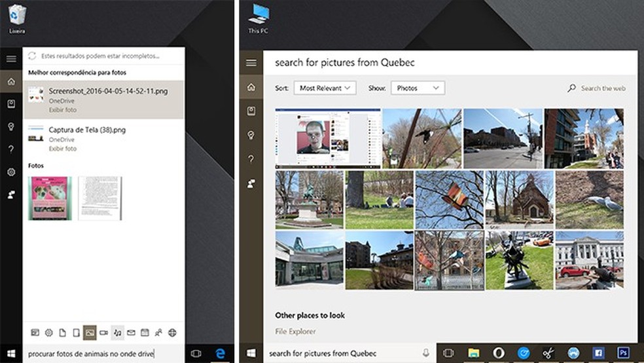This screenshot has height=363, width=644.
Task: Open the Notebook icon in the right Cortana sidebar
Action: tap(251, 111)
